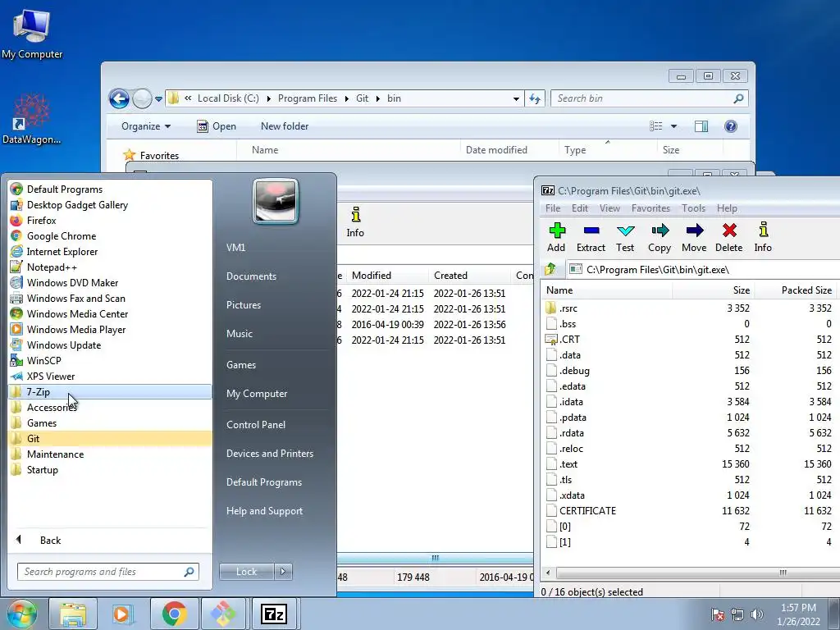This screenshot has width=840, height=630.
Task: Click the Add button in 7-Zip toolbar
Action: tap(557, 237)
